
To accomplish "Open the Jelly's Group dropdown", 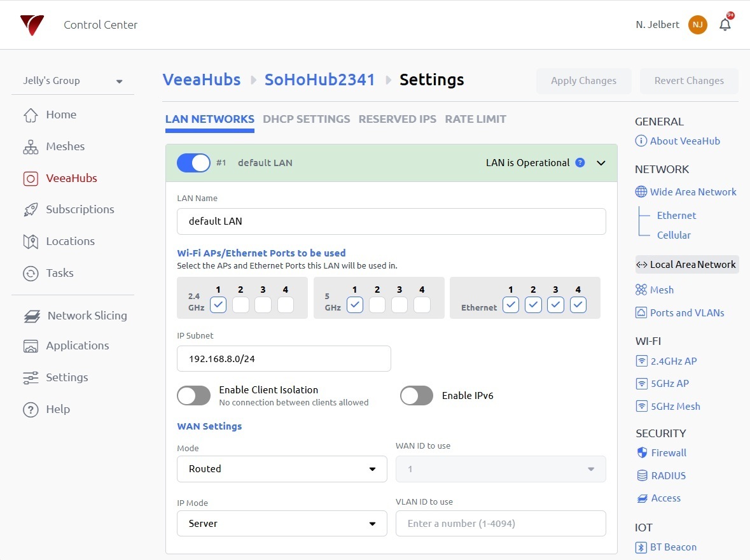I will point(73,81).
